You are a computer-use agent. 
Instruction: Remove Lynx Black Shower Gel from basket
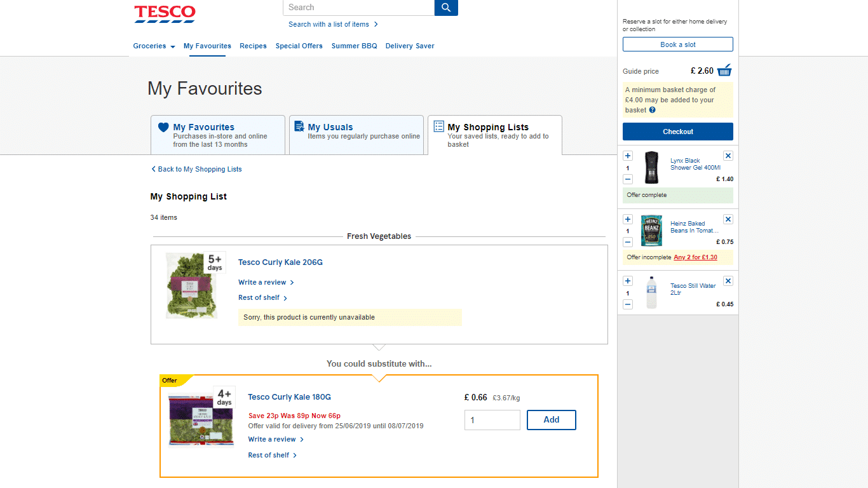pyautogui.click(x=728, y=156)
